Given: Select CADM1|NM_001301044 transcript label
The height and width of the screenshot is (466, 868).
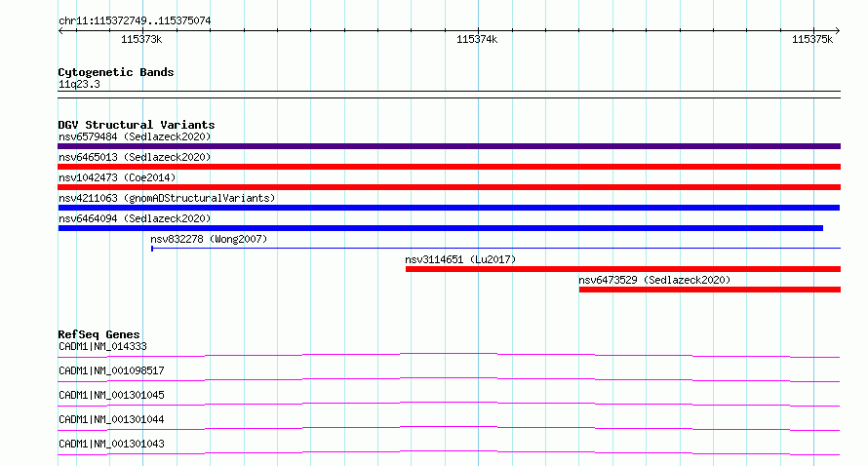Looking at the screenshot, I should (x=111, y=419).
